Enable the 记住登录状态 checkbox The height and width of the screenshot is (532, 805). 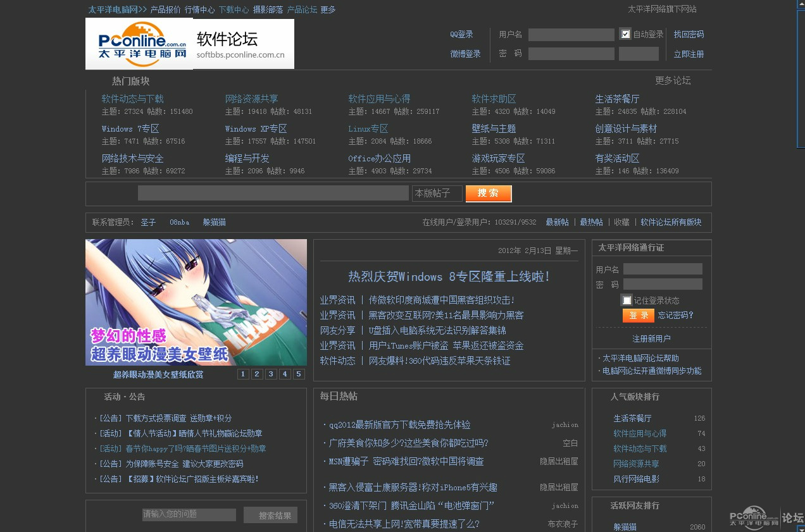point(627,299)
